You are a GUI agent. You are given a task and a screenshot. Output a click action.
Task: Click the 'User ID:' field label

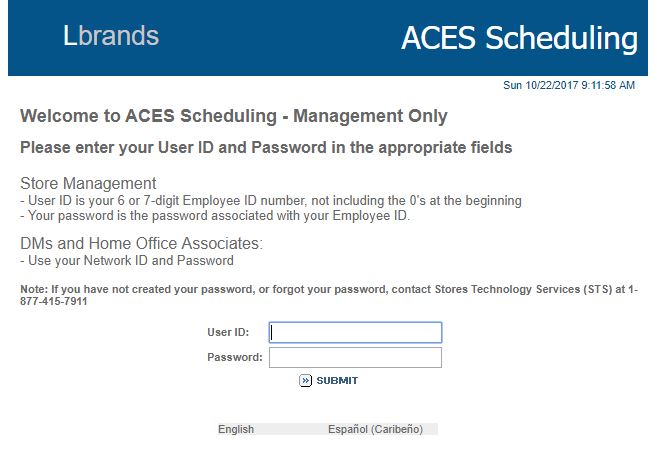click(x=228, y=332)
